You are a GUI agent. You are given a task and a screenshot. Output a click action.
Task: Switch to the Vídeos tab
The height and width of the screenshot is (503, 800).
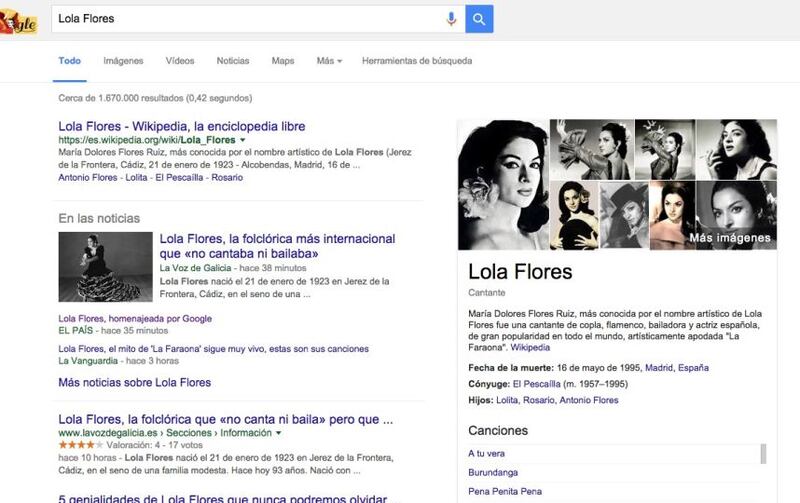tap(180, 61)
